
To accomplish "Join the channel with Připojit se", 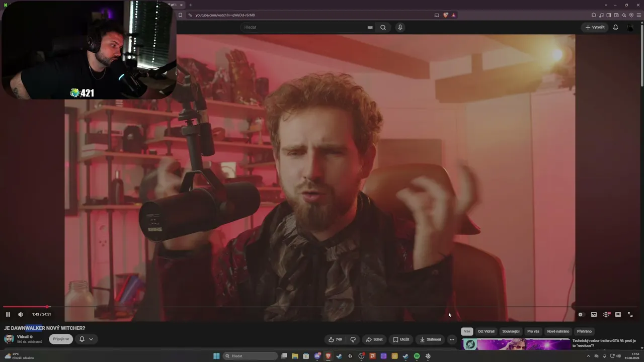I will [61, 339].
